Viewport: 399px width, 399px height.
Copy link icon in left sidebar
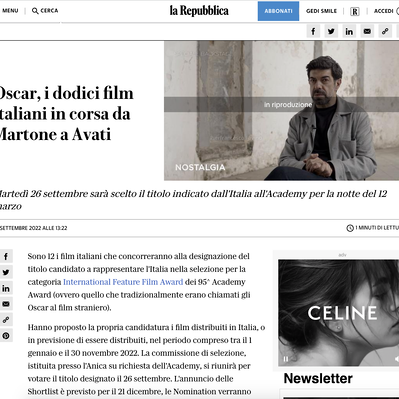click(6, 320)
